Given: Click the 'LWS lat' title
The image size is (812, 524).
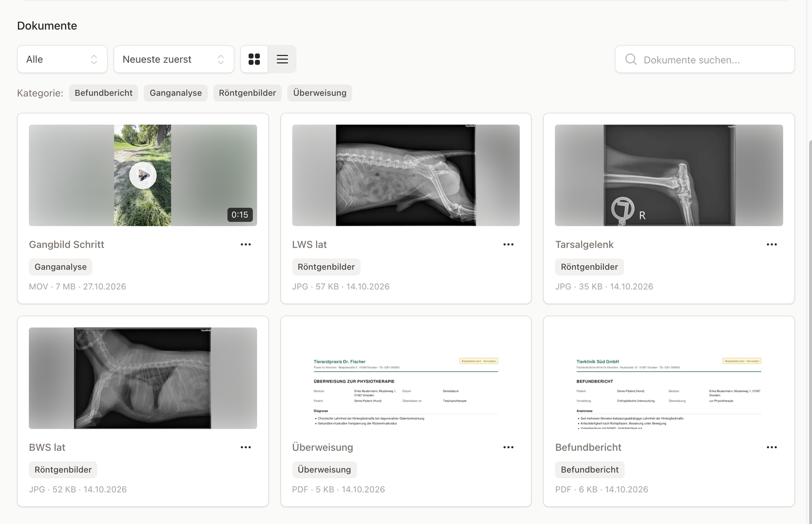Looking at the screenshot, I should click(x=310, y=244).
